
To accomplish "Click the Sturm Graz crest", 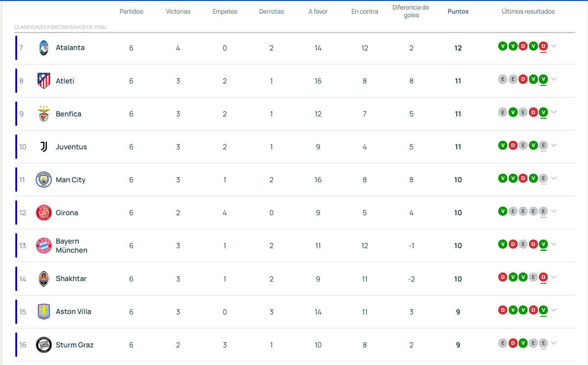I will [x=44, y=345].
